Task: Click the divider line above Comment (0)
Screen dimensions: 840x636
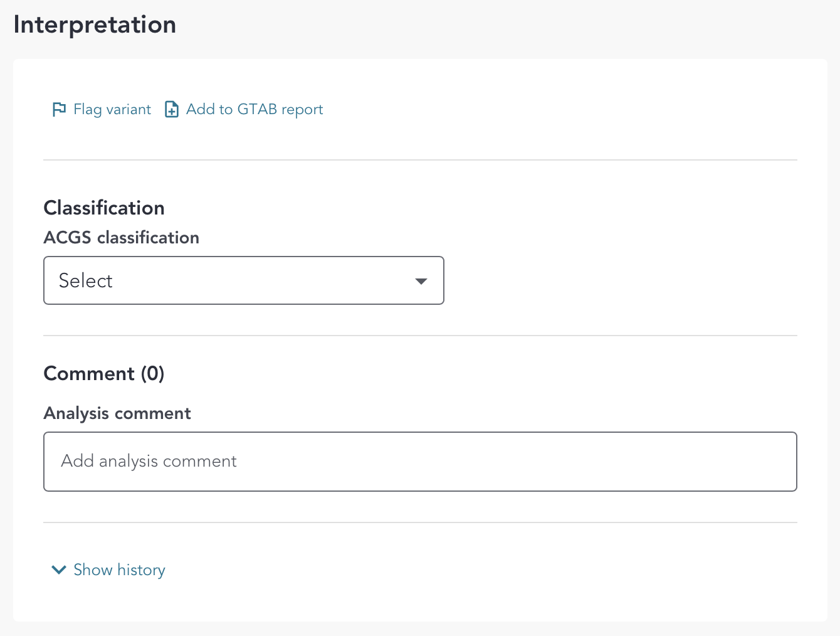Action: (420, 336)
